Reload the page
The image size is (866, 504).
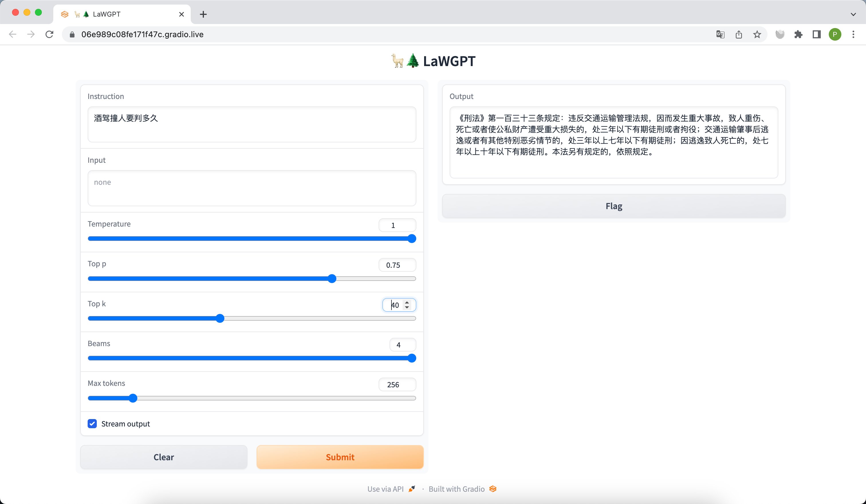(x=50, y=34)
